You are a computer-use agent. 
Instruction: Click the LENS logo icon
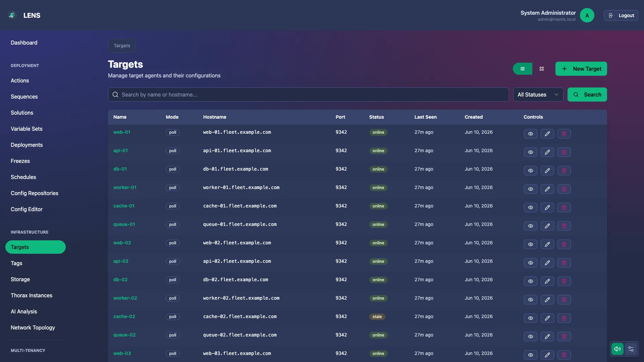tap(12, 15)
